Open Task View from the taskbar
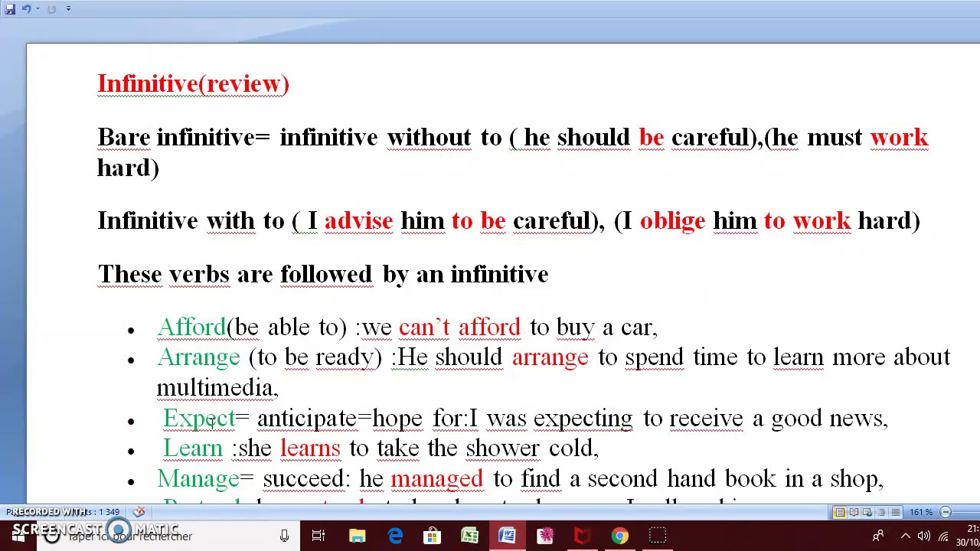 pos(318,536)
